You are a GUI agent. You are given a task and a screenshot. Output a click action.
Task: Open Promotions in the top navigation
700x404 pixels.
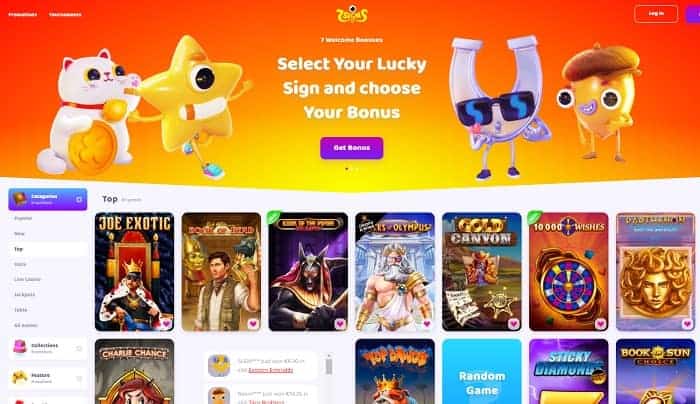pos(23,15)
